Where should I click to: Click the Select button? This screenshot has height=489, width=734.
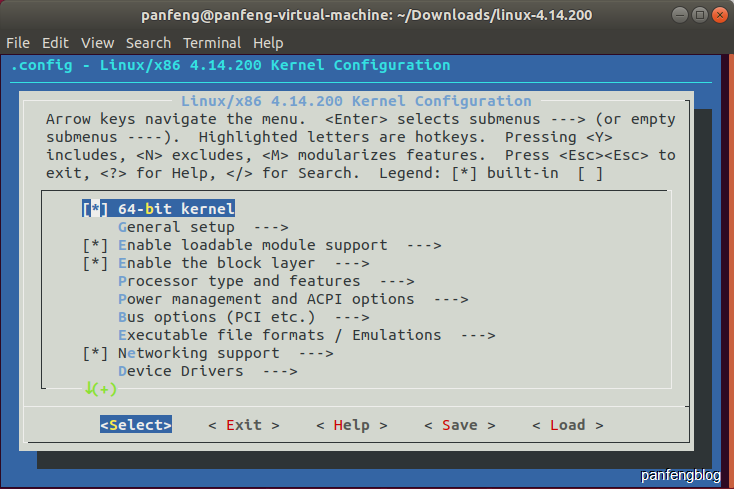(136, 424)
